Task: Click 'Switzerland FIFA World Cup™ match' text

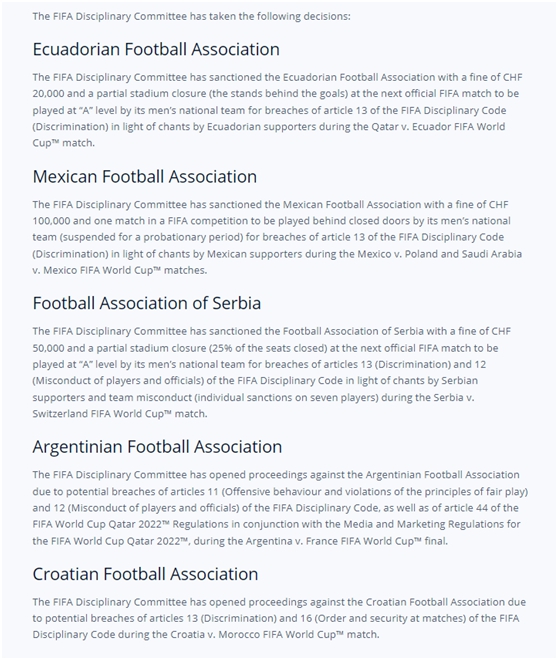Action: click(120, 414)
